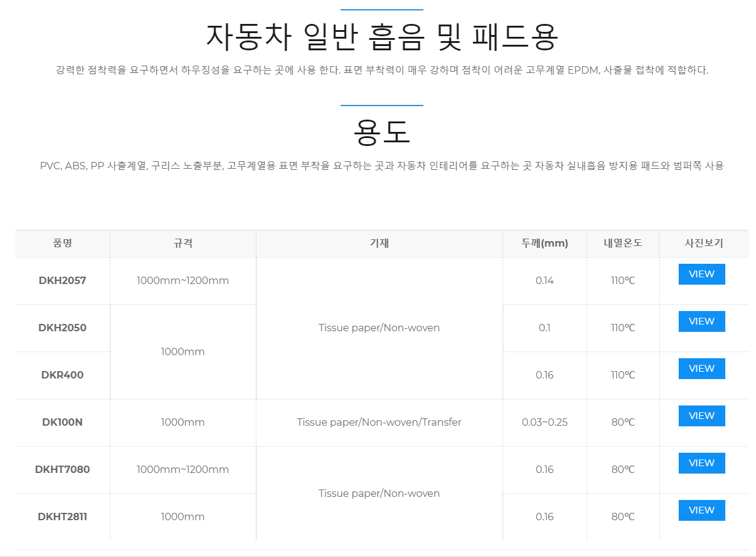Click the 규격 column header

[183, 243]
